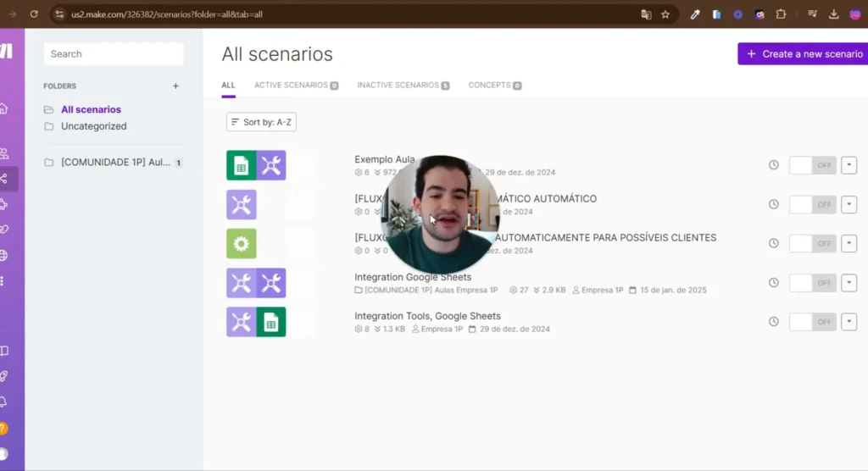Open Connections link icon in sidebar
Viewport: 868px width, 471px height.
pyautogui.click(x=4, y=229)
